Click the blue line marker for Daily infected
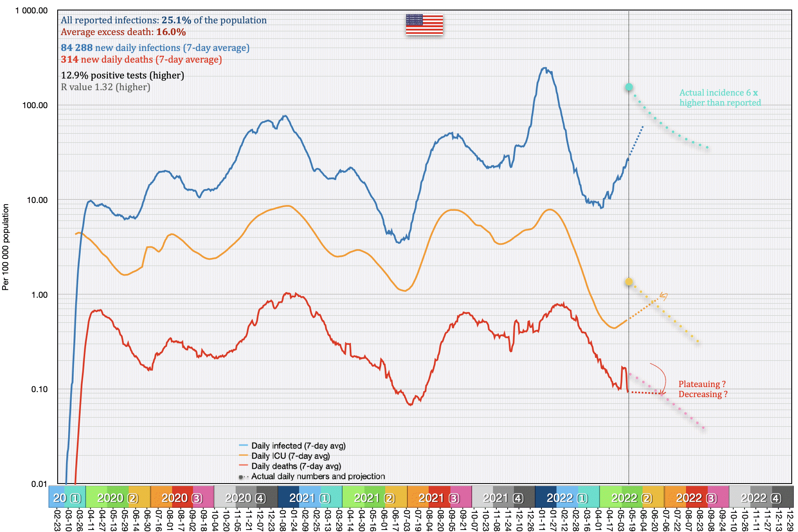 (243, 446)
